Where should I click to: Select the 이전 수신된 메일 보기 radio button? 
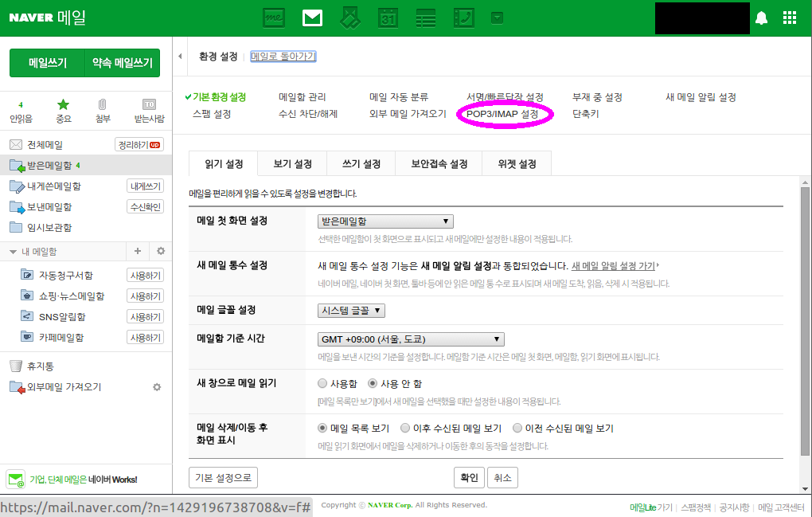pyautogui.click(x=517, y=428)
